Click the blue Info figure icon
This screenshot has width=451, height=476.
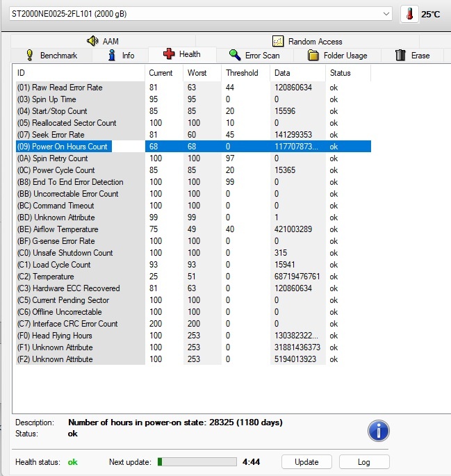click(112, 55)
